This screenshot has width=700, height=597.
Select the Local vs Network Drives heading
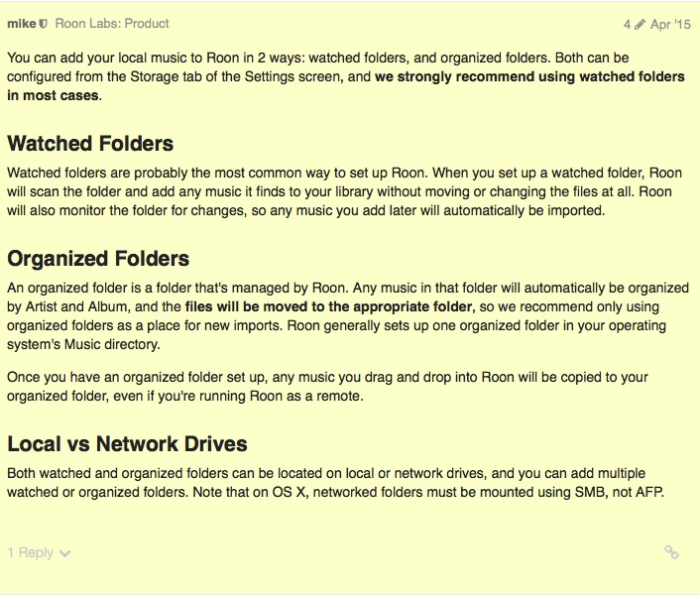pyautogui.click(x=127, y=444)
